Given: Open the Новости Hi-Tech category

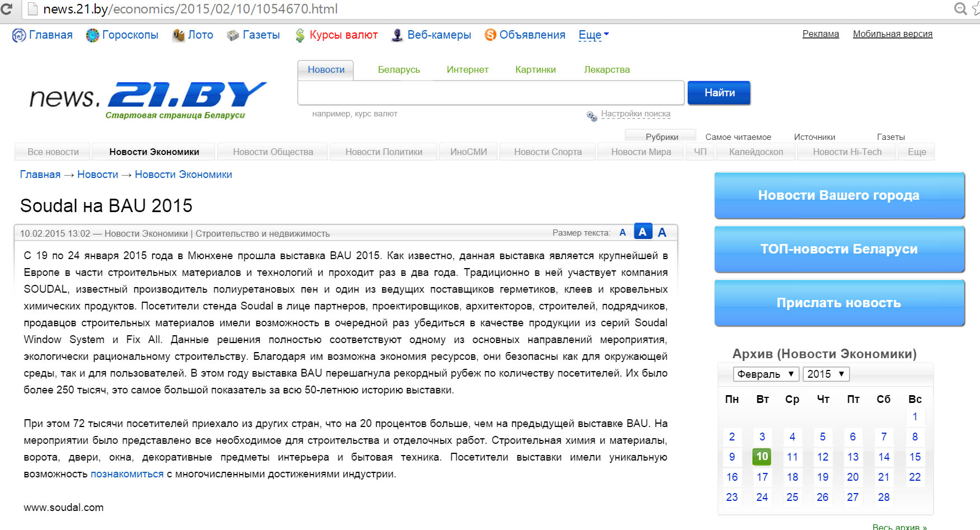Looking at the screenshot, I should 847,152.
